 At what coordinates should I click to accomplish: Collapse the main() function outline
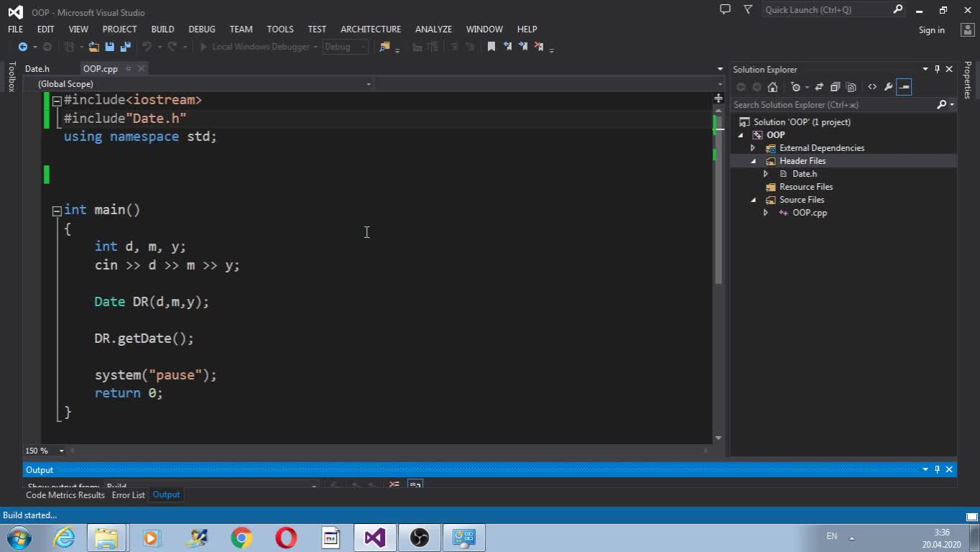pos(57,211)
